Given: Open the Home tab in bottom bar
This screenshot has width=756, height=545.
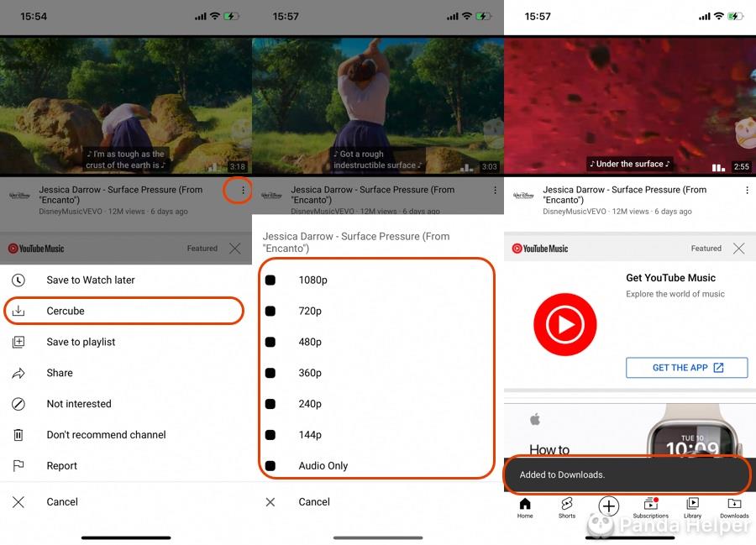Looking at the screenshot, I should coord(525,508).
